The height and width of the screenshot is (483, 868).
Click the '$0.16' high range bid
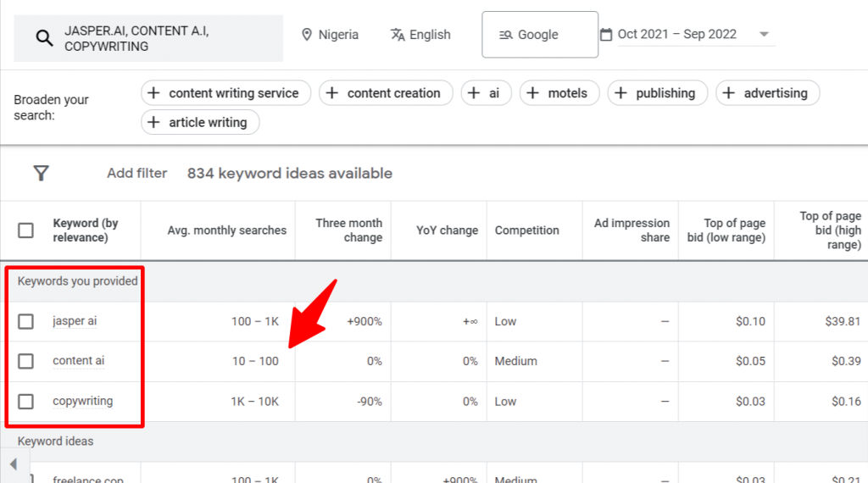pyautogui.click(x=846, y=401)
